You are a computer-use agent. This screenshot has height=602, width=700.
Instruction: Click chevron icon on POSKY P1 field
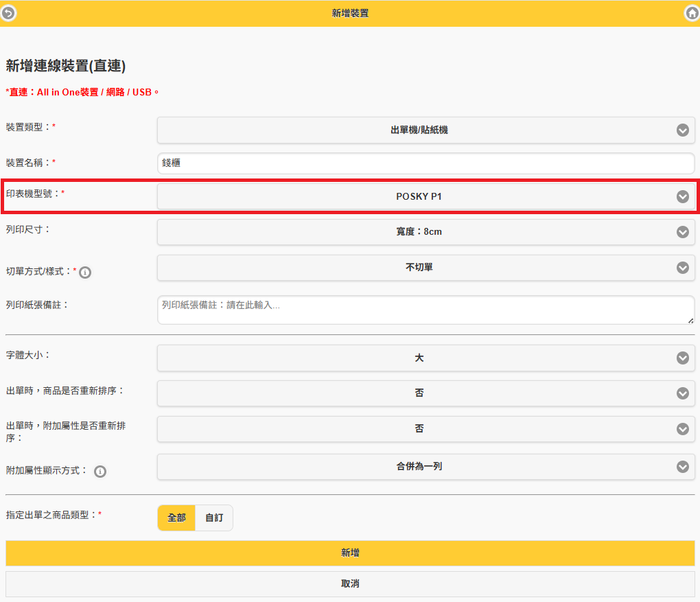click(682, 196)
